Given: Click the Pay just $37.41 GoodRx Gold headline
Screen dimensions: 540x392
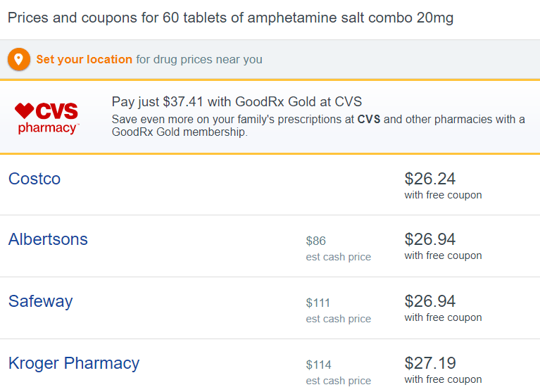Looking at the screenshot, I should pyautogui.click(x=237, y=102).
